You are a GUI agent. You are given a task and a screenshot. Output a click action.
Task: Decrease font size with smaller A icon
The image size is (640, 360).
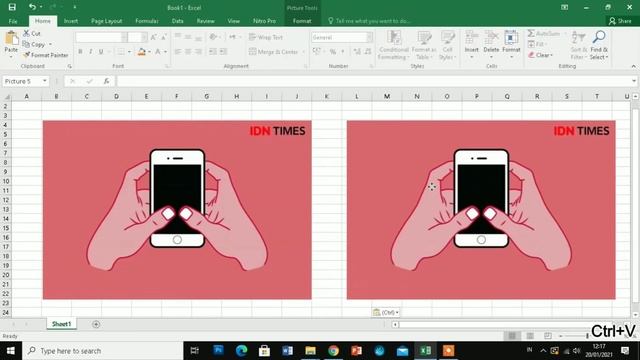tap(164, 37)
